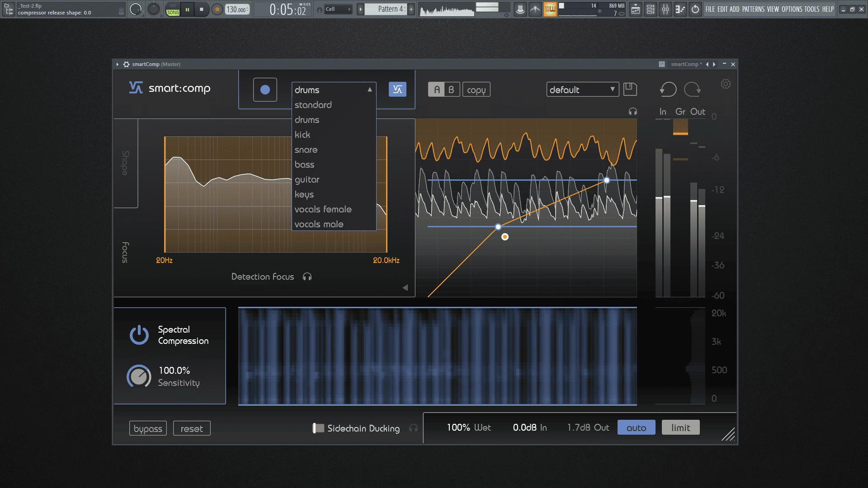Click the reset button
This screenshot has height=488, width=868.
click(192, 428)
